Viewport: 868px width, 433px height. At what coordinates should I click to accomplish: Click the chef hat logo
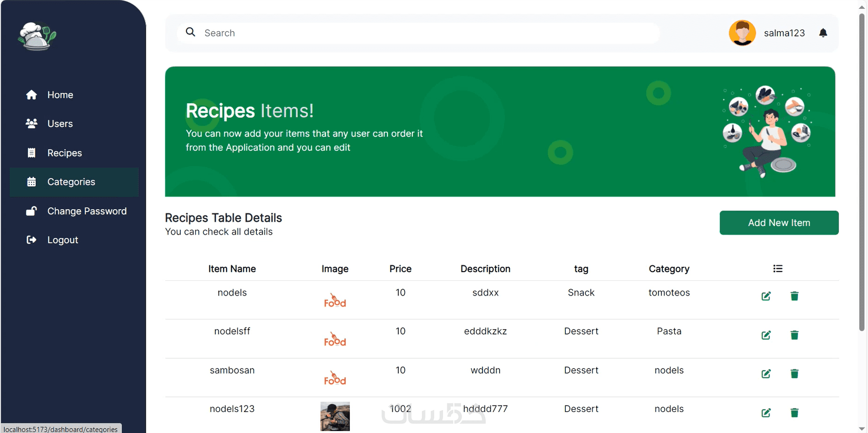click(37, 36)
